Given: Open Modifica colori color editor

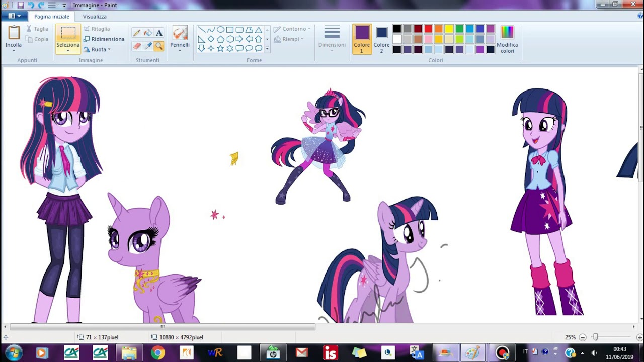Looking at the screenshot, I should (x=507, y=39).
